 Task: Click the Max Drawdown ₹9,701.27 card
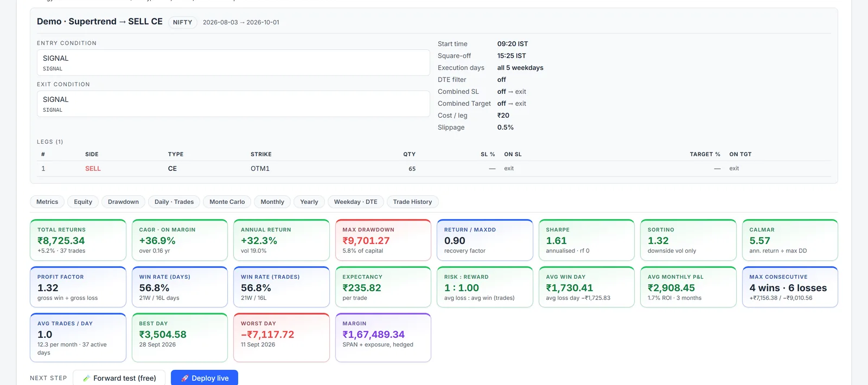click(x=383, y=240)
